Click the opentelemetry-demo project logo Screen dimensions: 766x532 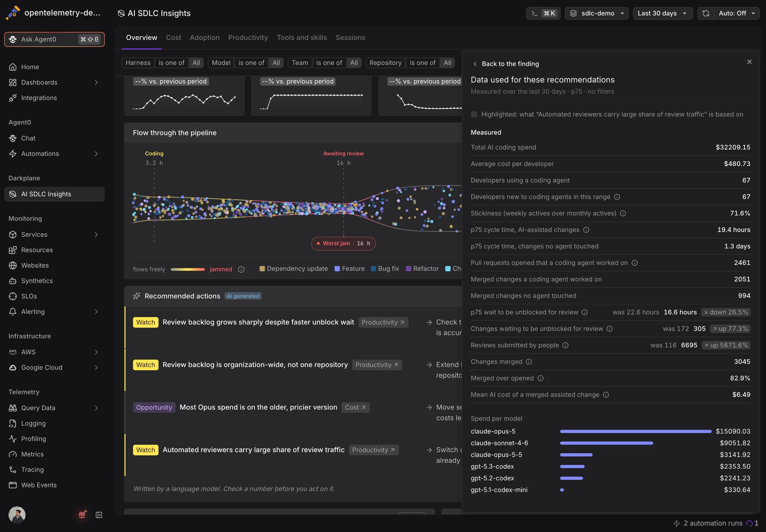tap(13, 13)
